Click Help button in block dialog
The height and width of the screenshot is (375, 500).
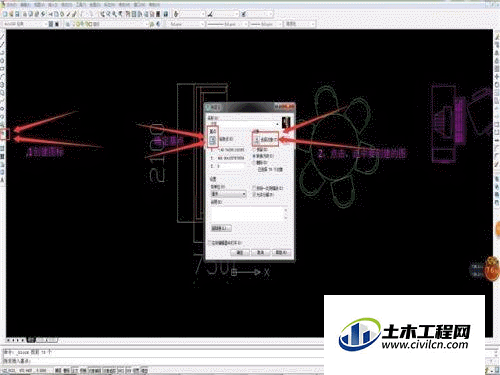point(281,253)
